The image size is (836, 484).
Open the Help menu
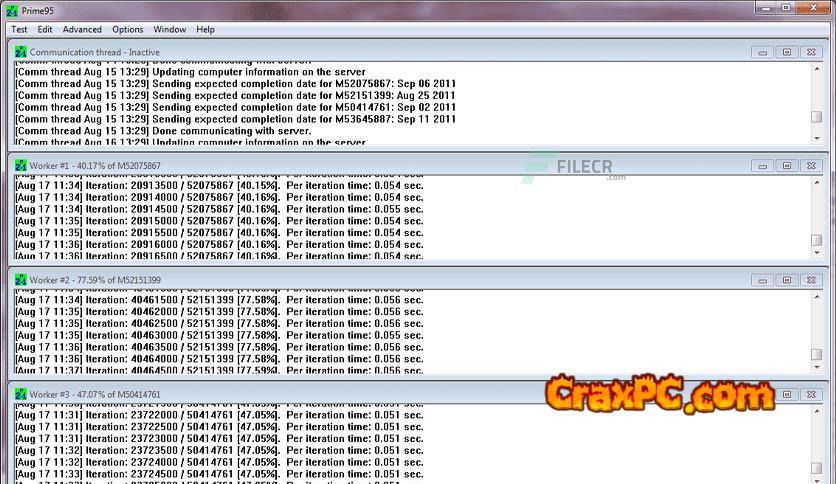[205, 29]
